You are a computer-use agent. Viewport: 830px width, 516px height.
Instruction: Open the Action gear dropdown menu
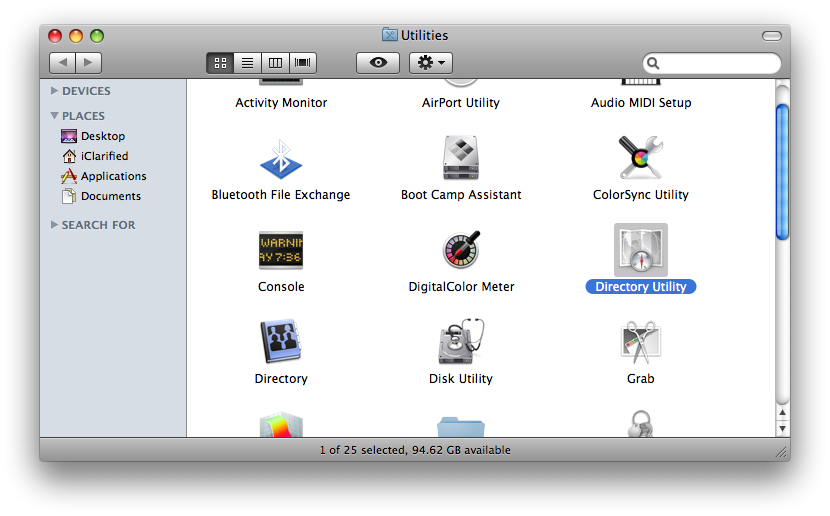431,63
